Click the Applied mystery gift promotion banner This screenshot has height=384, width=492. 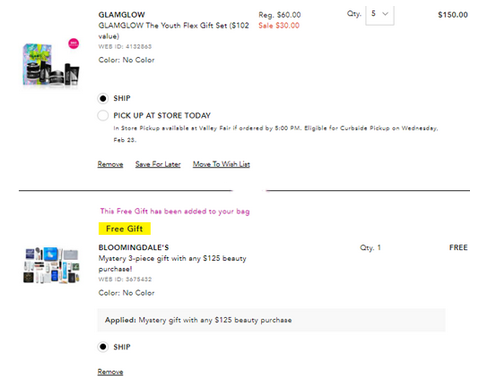(x=271, y=320)
